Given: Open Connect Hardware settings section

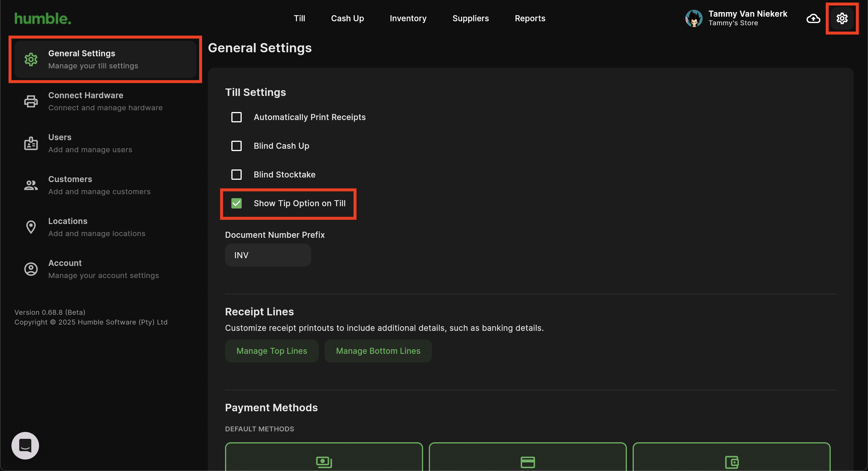Looking at the screenshot, I should [105, 101].
